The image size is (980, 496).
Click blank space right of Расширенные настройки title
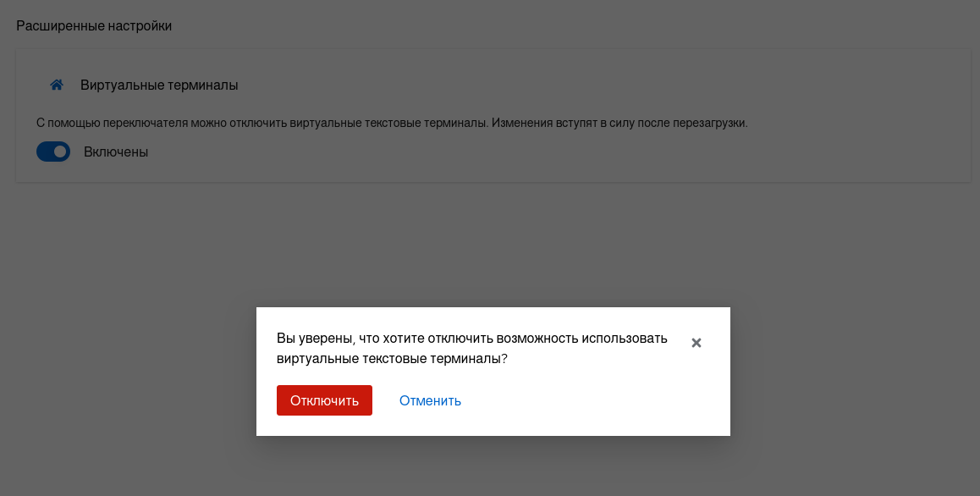click(508, 25)
